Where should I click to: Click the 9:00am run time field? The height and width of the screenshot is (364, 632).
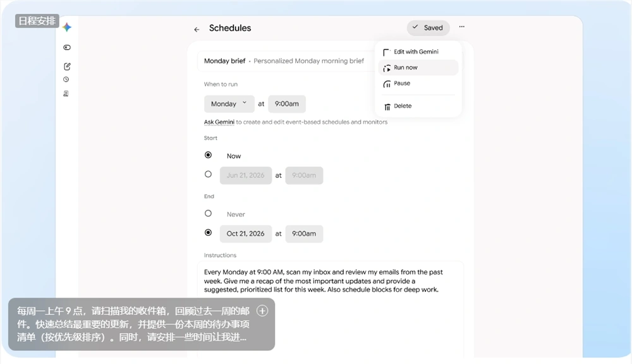point(286,104)
